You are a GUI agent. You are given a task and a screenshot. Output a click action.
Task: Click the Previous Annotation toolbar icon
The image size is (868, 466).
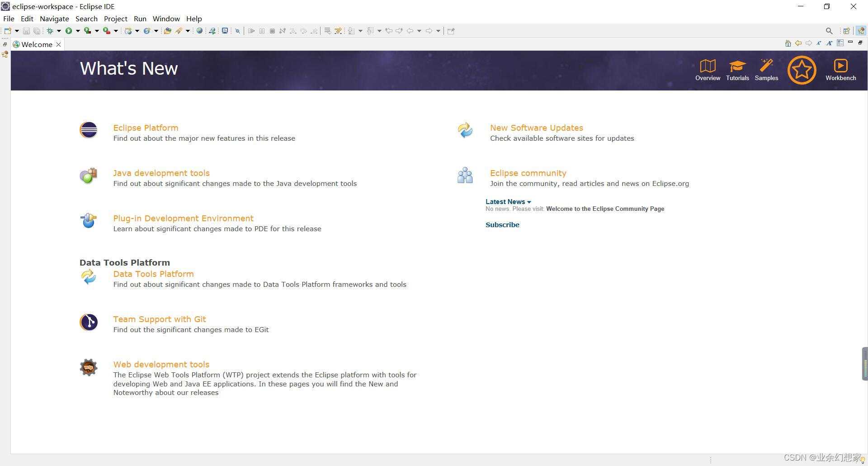point(370,31)
